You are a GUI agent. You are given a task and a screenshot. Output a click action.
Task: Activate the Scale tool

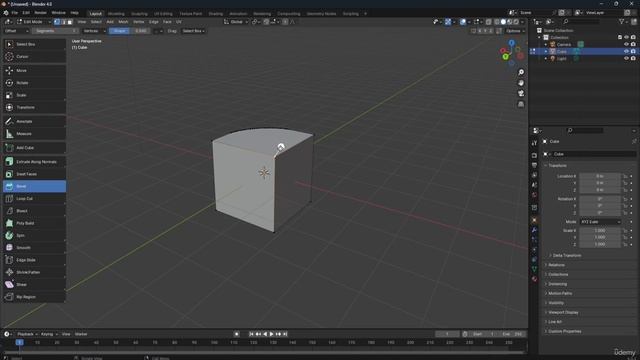coord(34,95)
